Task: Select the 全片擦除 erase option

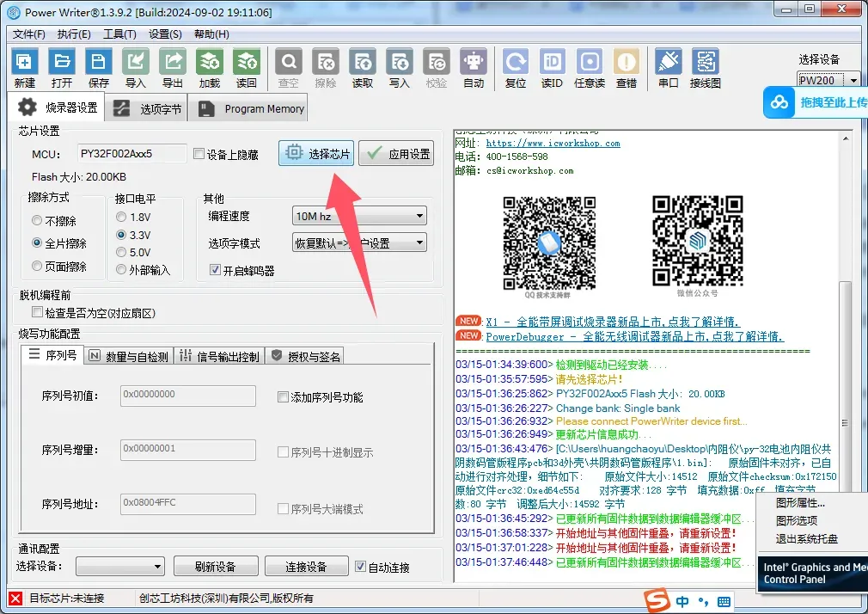Action: (37, 243)
